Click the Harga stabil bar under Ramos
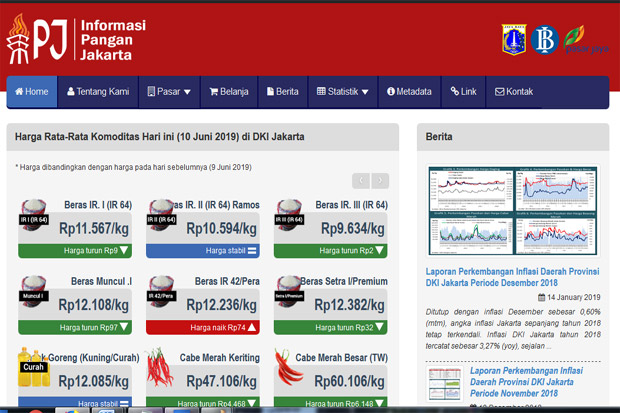Screen dimensions: 620x413 tap(203, 251)
